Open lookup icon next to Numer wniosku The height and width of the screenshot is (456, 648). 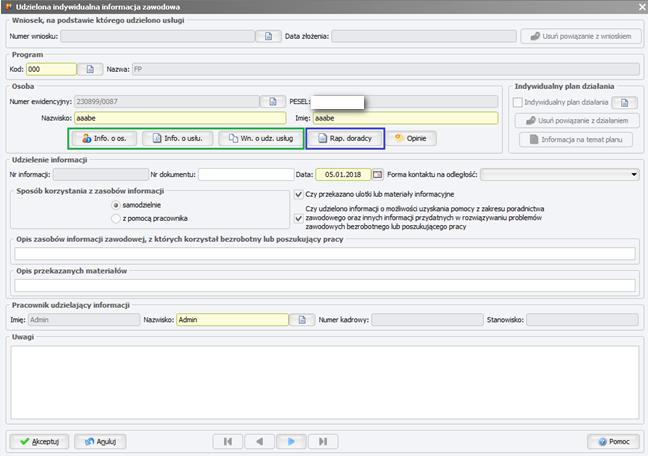[268, 36]
